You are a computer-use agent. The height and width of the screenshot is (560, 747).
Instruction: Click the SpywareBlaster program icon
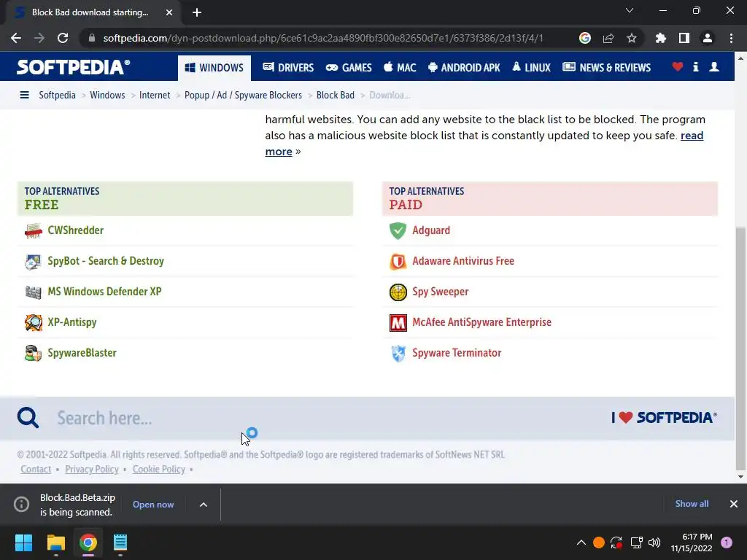click(34, 353)
